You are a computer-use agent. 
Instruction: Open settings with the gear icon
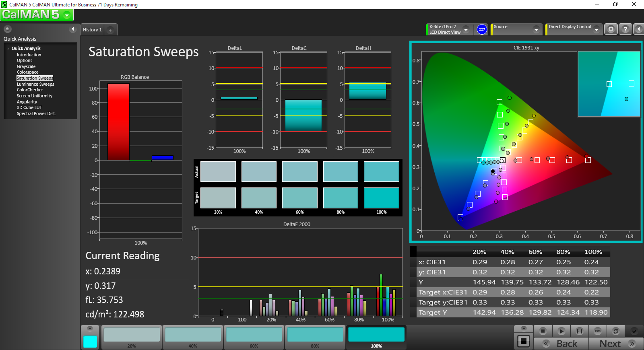point(611,29)
